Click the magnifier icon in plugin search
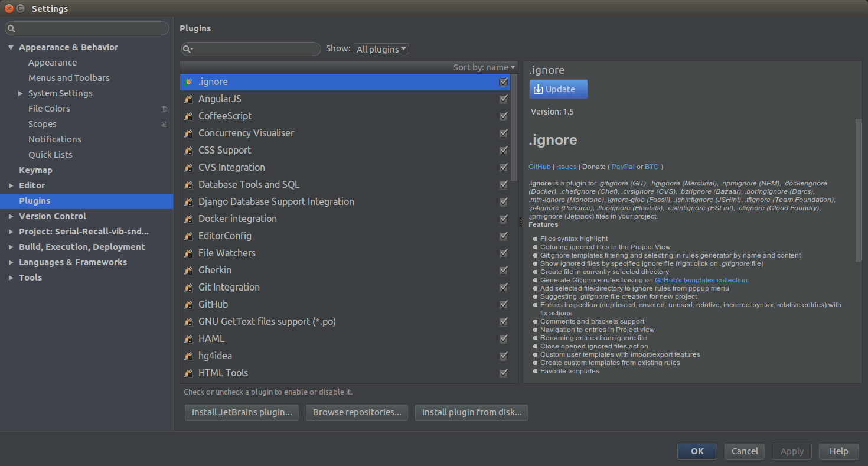Viewport: 868px width, 466px height. pyautogui.click(x=187, y=49)
